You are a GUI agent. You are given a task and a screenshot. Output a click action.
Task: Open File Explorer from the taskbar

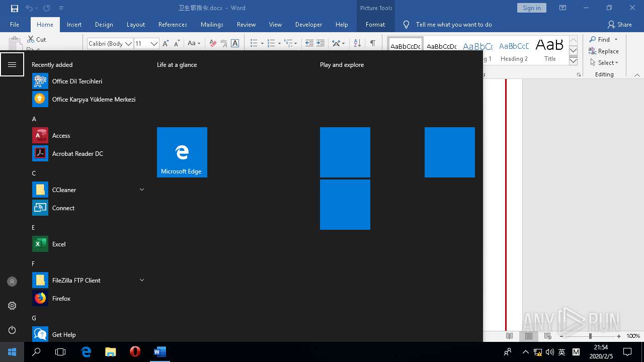coord(111,352)
